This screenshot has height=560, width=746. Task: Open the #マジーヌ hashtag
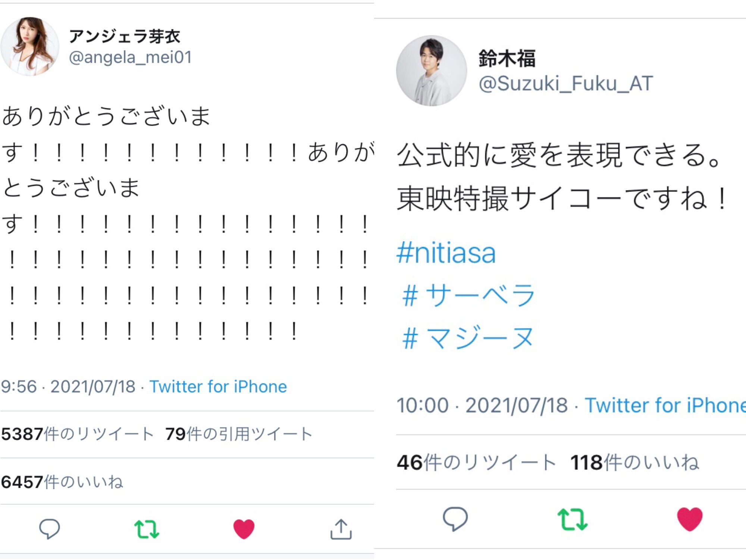468,338
